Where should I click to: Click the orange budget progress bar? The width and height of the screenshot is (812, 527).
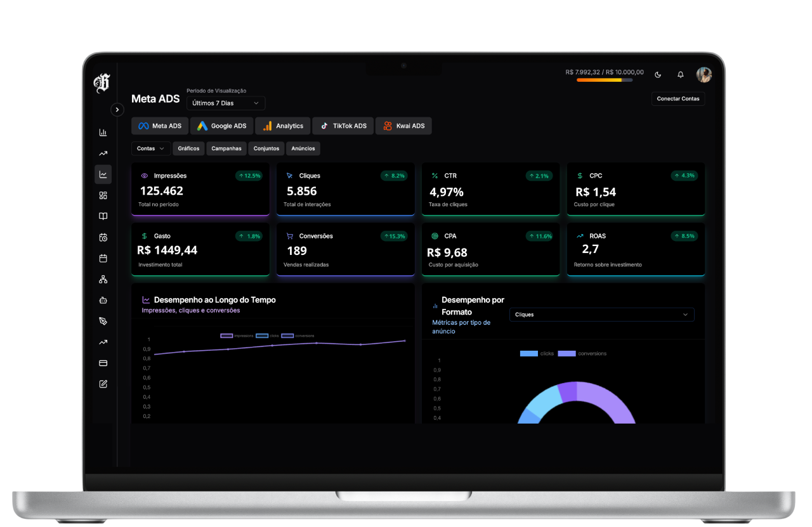[604, 81]
